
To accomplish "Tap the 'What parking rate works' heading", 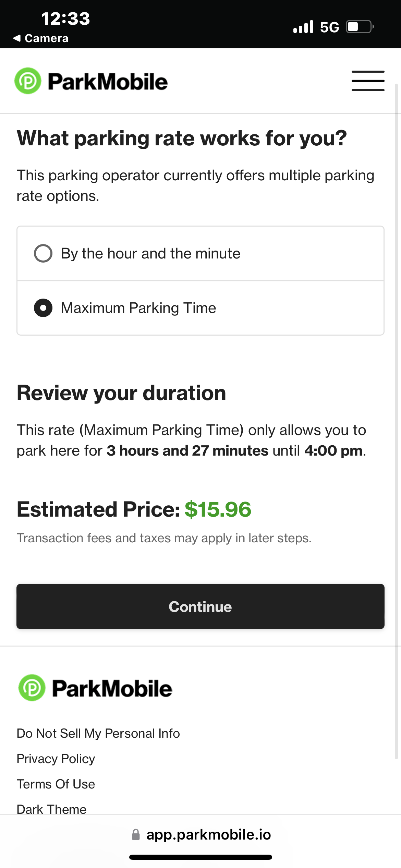I will coord(182,138).
